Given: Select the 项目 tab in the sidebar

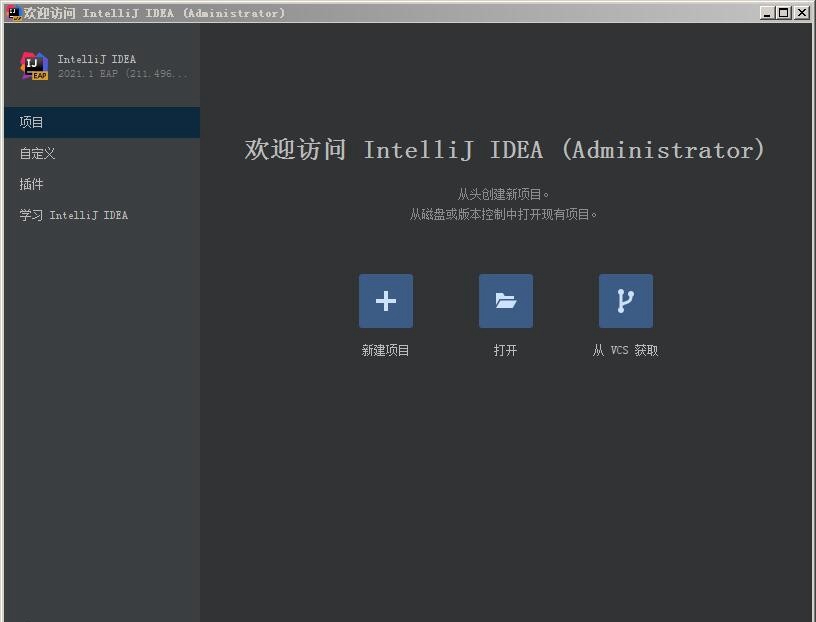Looking at the screenshot, I should coord(102,122).
